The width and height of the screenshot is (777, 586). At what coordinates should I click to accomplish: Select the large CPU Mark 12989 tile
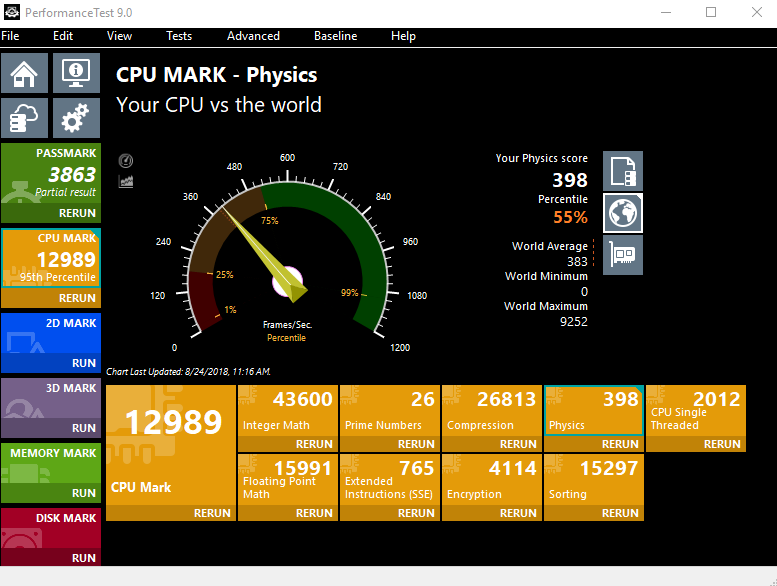click(171, 445)
